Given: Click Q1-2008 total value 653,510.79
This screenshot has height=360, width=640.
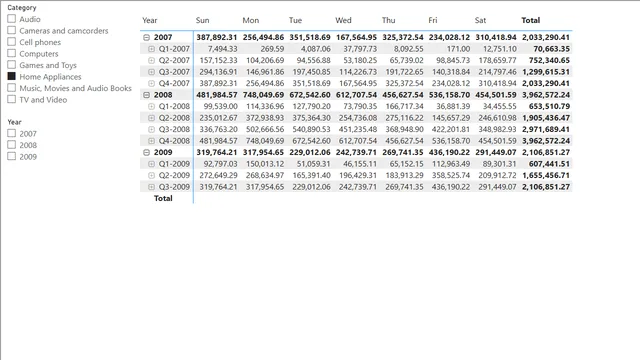Looking at the screenshot, I should coord(549,106).
